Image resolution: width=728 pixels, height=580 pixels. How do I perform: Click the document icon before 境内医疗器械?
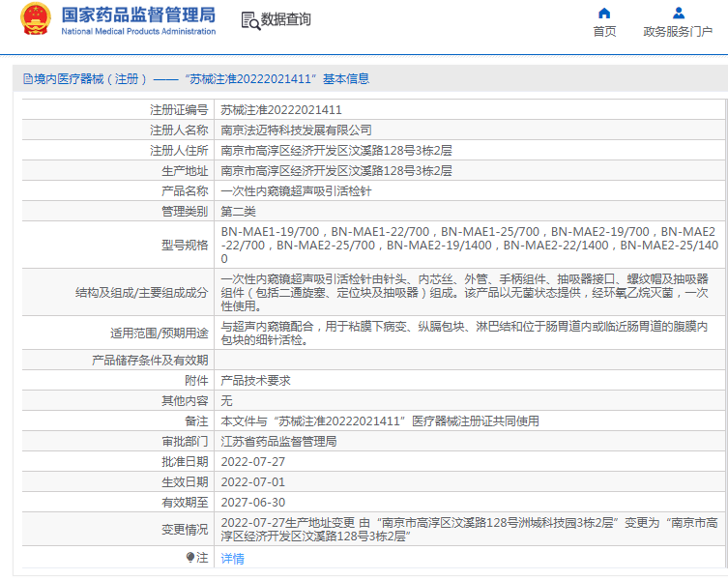pyautogui.click(x=28, y=79)
